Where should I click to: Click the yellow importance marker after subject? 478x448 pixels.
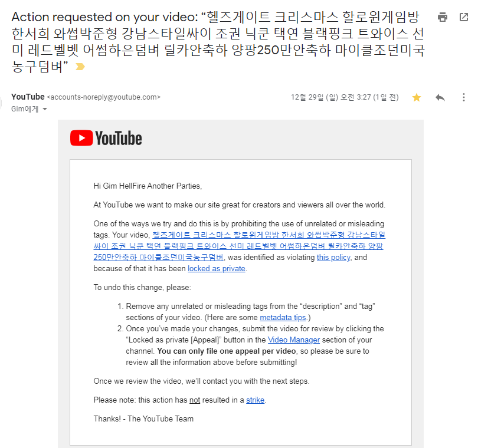(80, 67)
